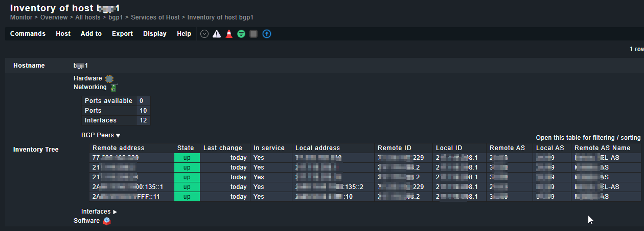Viewport: 644px width, 231px height.
Task: Expand the Interfaces section
Action: pyautogui.click(x=99, y=212)
